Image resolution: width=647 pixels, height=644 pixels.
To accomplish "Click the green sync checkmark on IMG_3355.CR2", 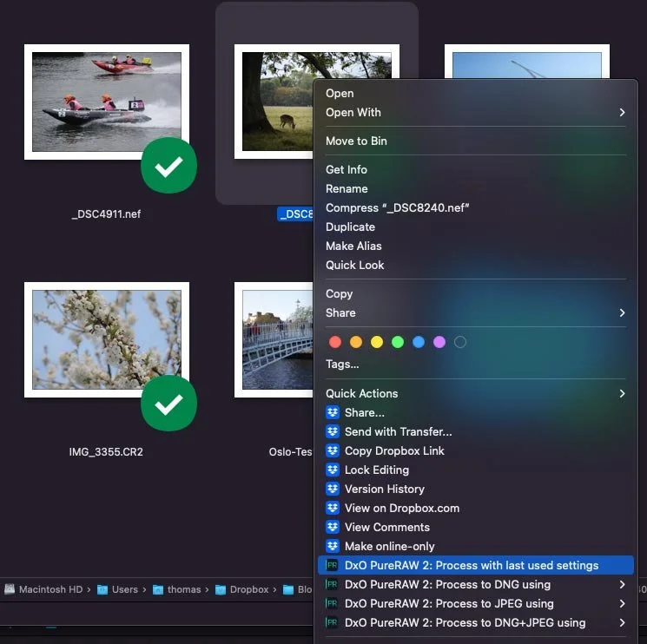I will point(168,404).
